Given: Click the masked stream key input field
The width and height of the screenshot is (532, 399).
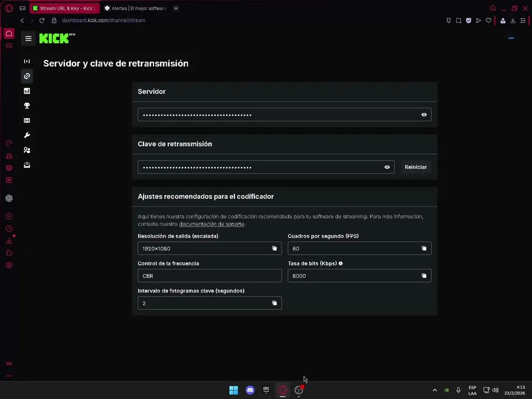Looking at the screenshot, I should (266, 167).
